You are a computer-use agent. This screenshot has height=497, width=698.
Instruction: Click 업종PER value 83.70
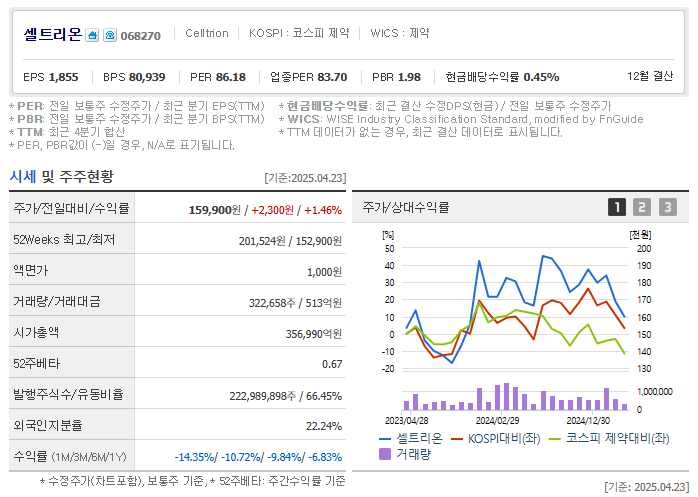click(332, 77)
